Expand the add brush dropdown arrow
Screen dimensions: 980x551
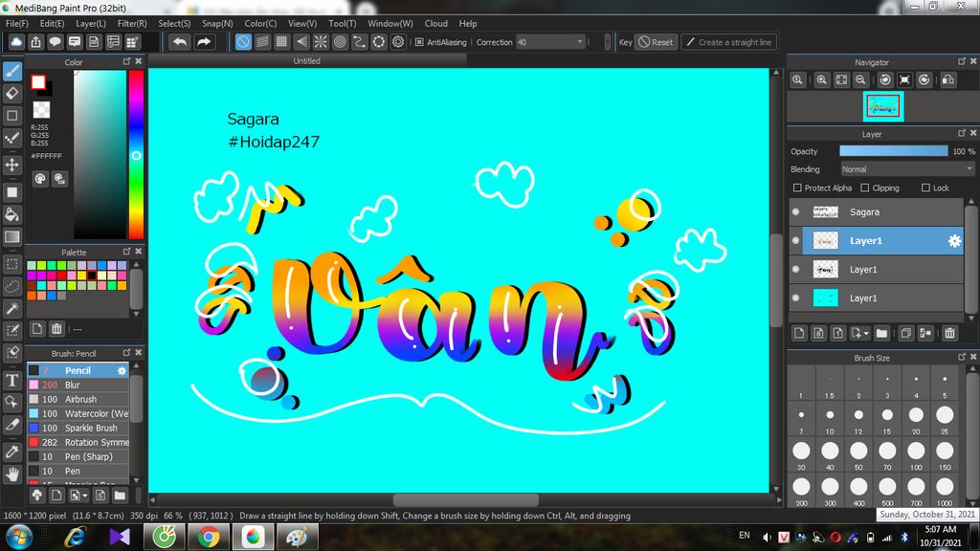tap(85, 496)
